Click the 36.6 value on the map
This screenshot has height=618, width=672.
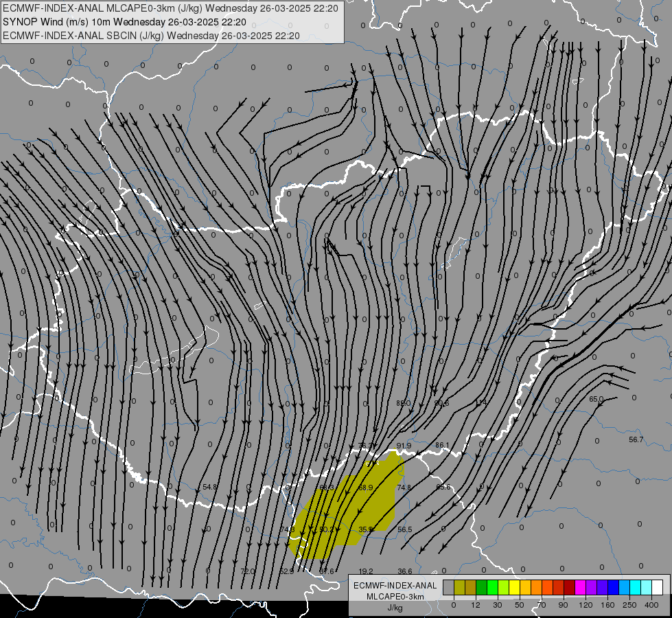(x=405, y=571)
